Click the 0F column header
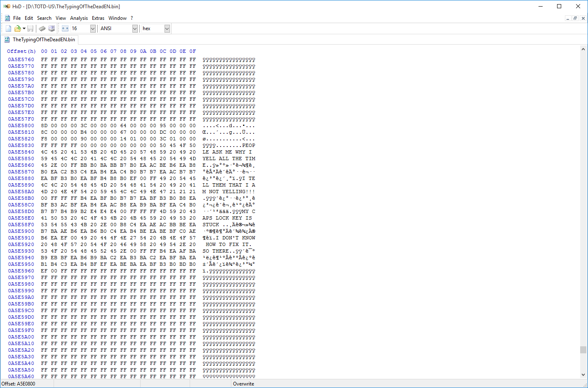 pyautogui.click(x=193, y=51)
